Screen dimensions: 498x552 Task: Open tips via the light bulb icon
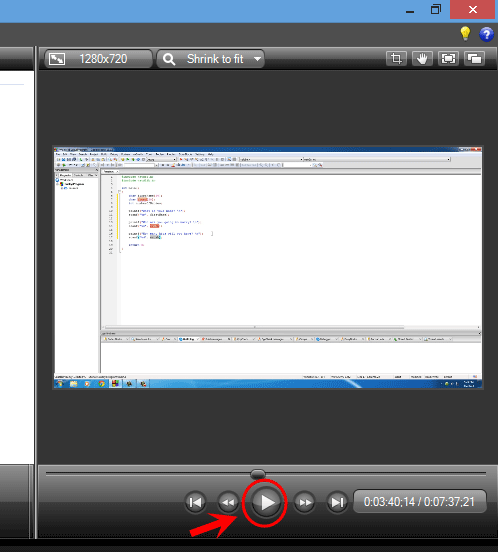(x=465, y=34)
